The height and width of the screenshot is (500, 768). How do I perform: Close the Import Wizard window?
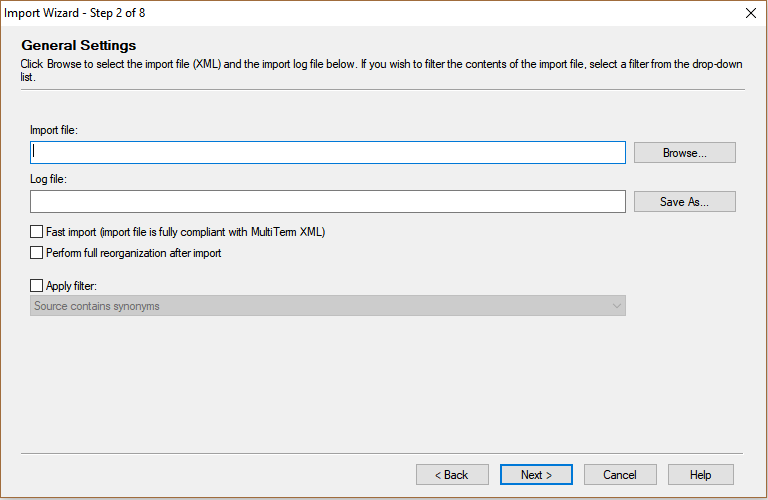coord(751,13)
